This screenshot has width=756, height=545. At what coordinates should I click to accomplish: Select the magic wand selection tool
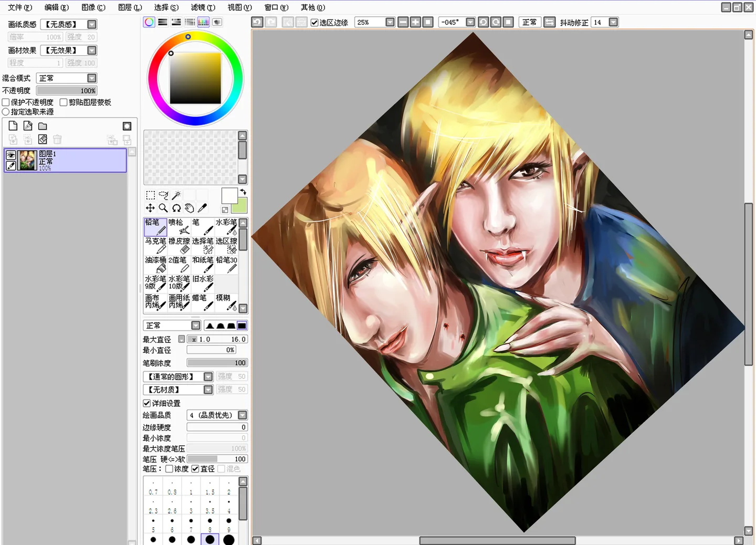pyautogui.click(x=176, y=195)
